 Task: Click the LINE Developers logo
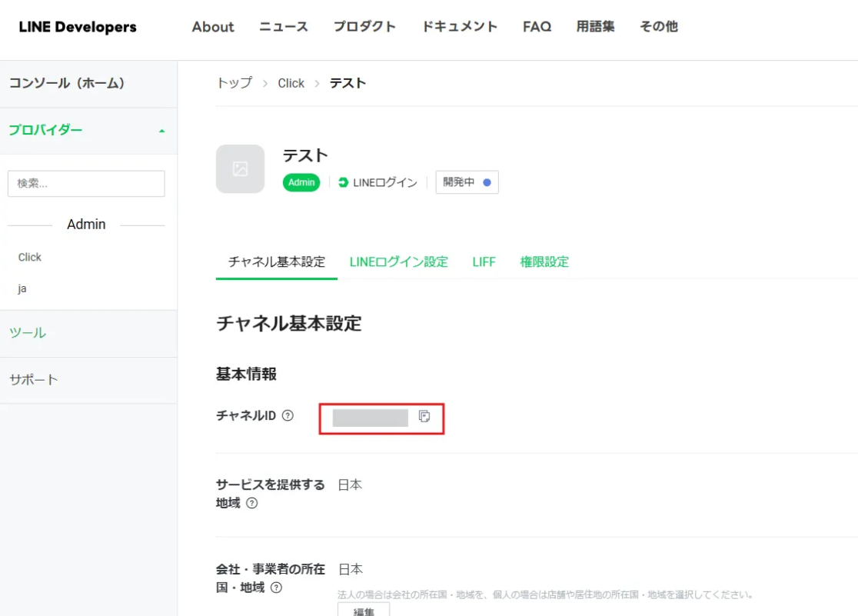tap(78, 27)
